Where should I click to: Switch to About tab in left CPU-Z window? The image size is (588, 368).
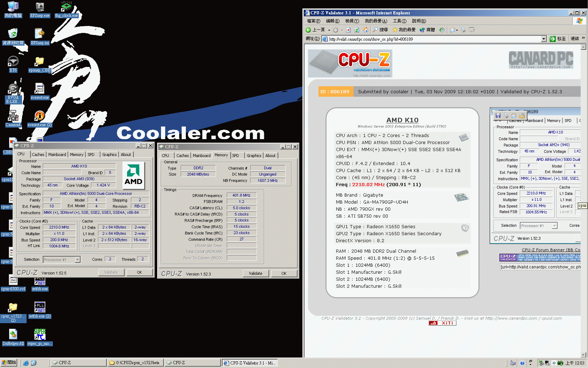[x=126, y=155]
